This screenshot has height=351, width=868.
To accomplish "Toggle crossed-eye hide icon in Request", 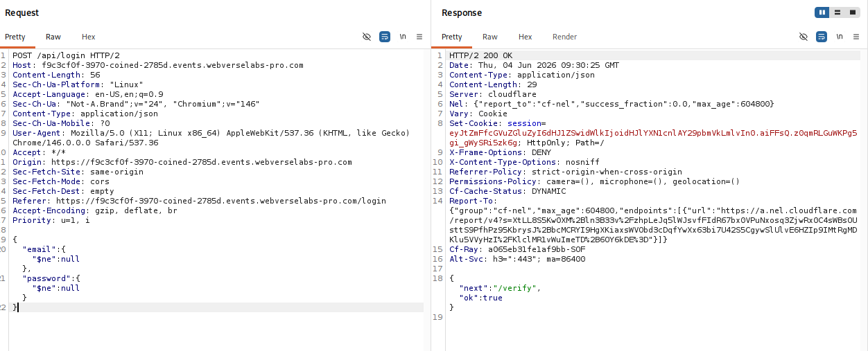I will point(367,37).
